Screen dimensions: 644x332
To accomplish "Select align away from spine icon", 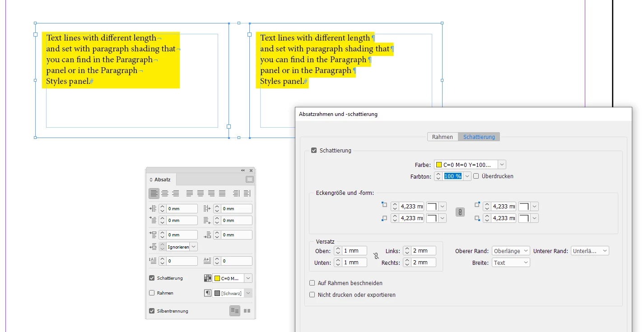I will coord(247,194).
